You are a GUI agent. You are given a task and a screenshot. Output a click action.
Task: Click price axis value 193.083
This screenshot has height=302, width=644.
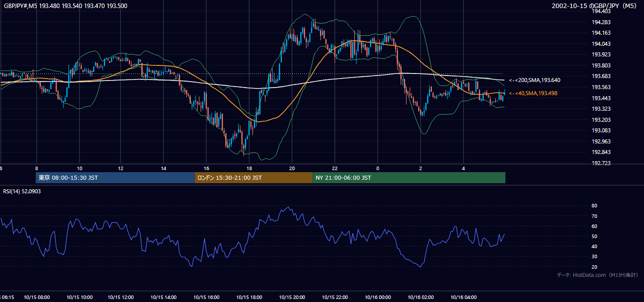pos(602,131)
